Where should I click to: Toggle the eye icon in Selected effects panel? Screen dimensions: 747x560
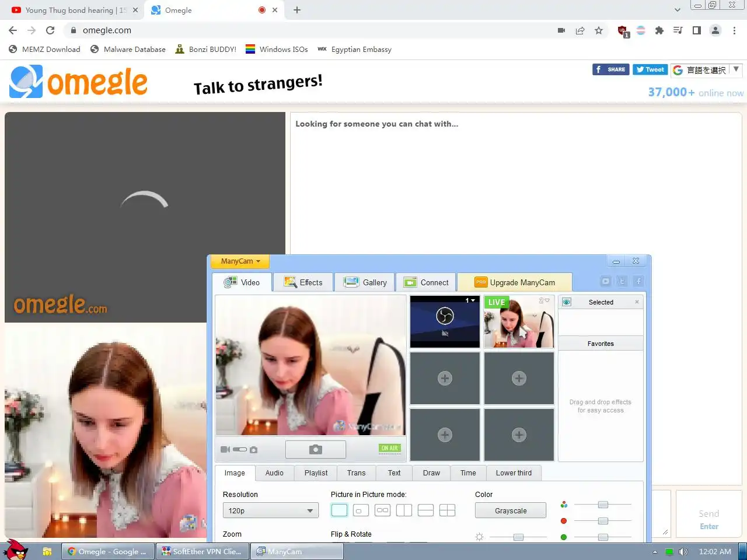coord(566,302)
